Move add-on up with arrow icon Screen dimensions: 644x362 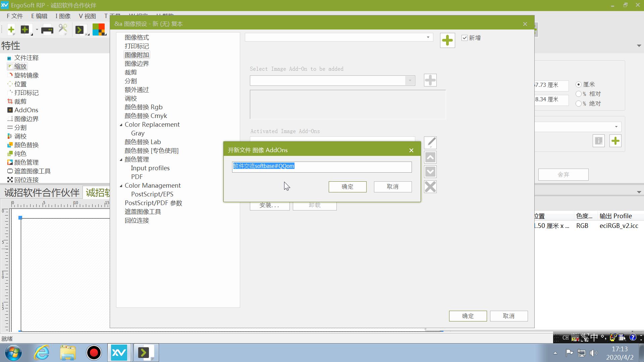pos(430,157)
